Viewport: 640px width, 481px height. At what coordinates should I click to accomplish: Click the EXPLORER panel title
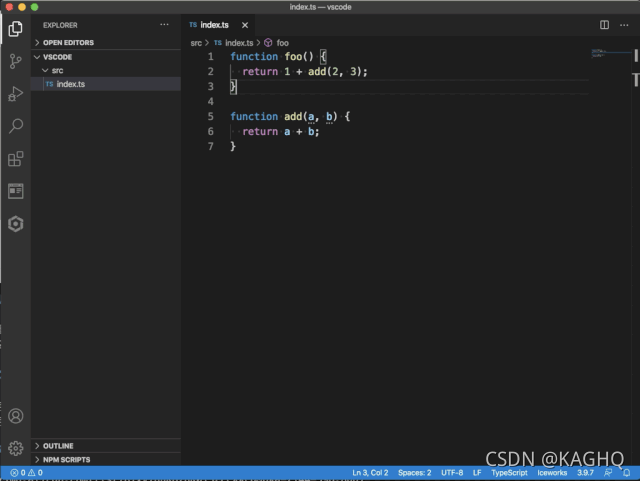(x=60, y=25)
